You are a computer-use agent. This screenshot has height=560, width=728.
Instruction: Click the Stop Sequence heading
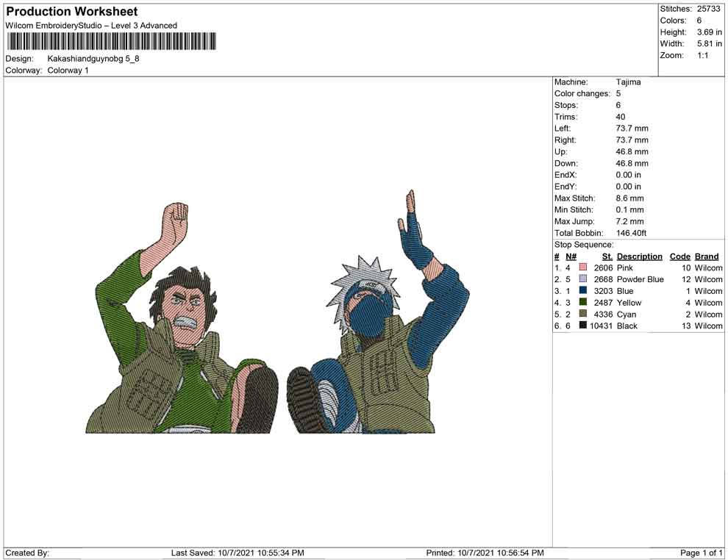coord(584,245)
